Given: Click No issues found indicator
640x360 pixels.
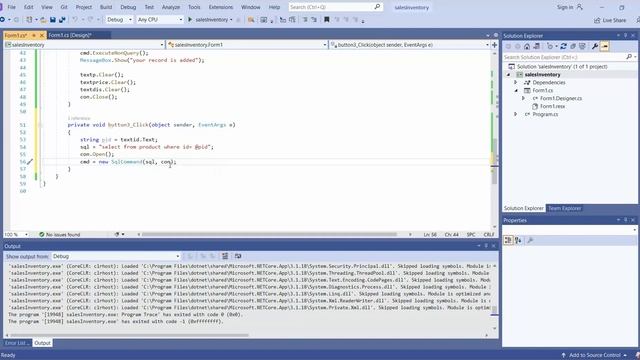Looking at the screenshot, I should (60, 235).
